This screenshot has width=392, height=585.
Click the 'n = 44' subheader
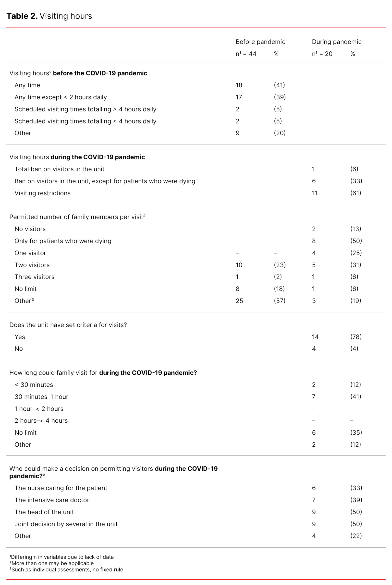[x=246, y=54]
